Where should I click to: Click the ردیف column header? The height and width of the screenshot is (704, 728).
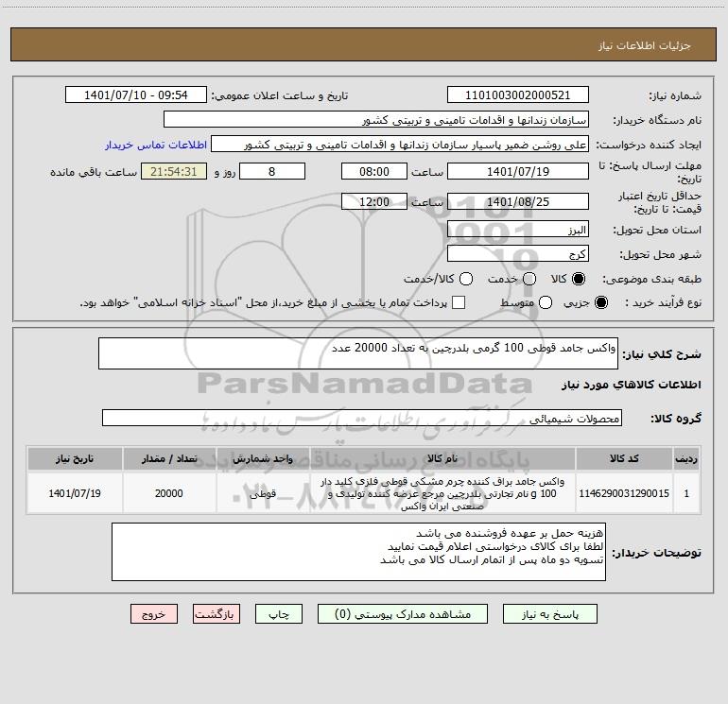[686, 458]
